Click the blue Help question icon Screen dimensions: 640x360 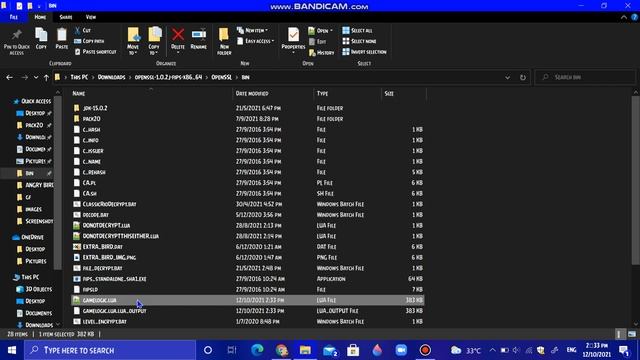[x=634, y=17]
